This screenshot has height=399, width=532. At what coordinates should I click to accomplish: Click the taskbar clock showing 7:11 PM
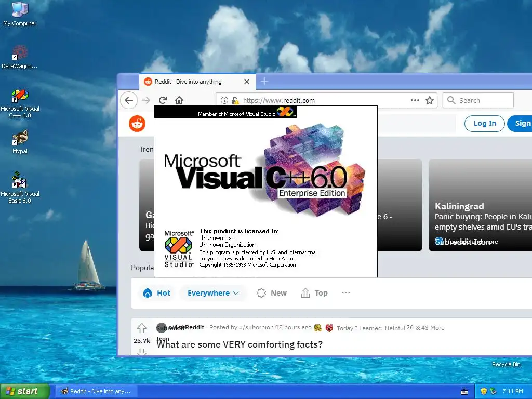513,391
